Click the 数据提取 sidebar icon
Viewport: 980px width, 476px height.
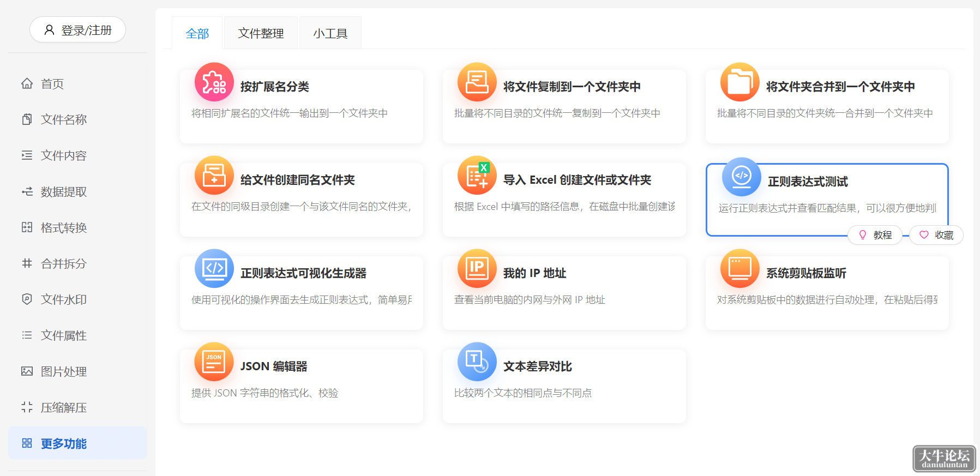tap(27, 191)
